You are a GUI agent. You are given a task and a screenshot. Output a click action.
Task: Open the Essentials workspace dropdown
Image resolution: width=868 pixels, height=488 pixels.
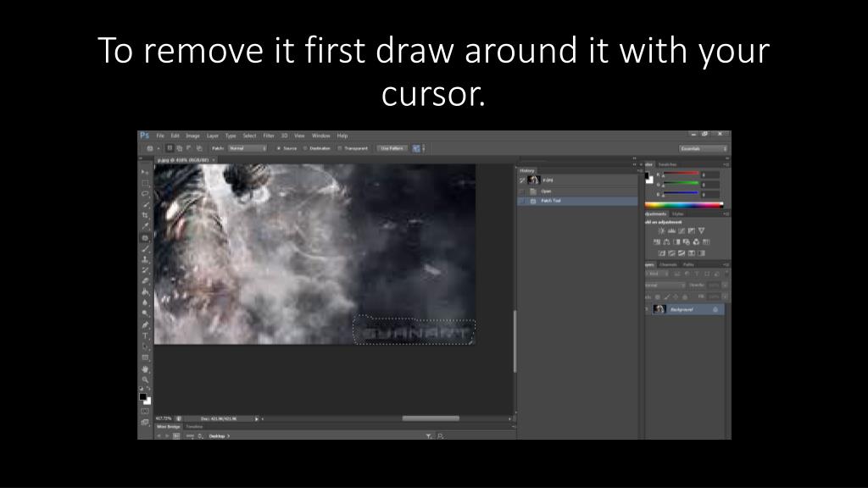703,148
